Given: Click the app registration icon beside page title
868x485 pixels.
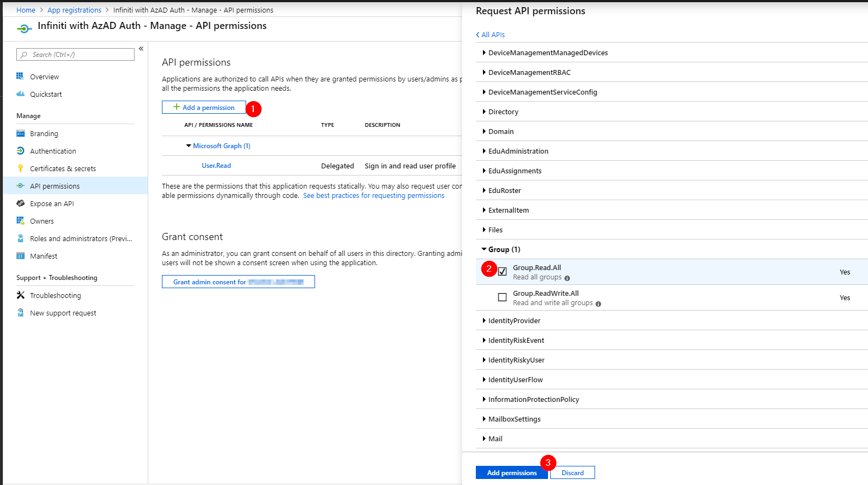Looking at the screenshot, I should click(x=24, y=28).
